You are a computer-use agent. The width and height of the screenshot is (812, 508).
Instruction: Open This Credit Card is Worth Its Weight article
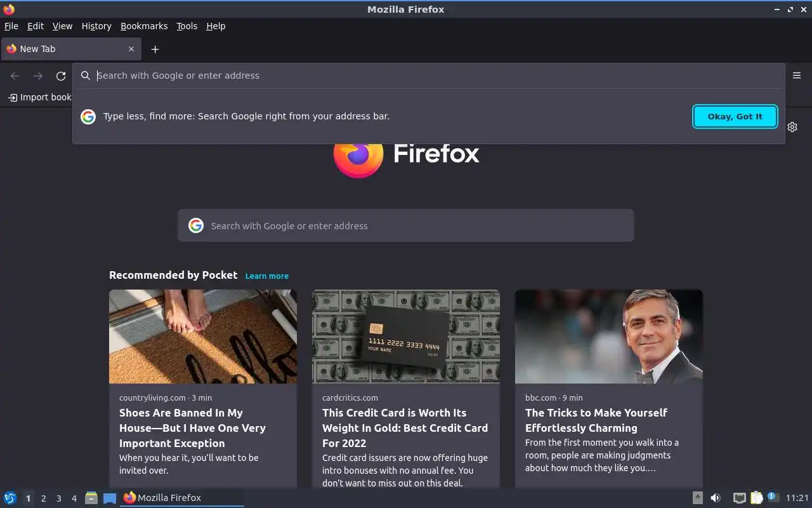tap(405, 428)
